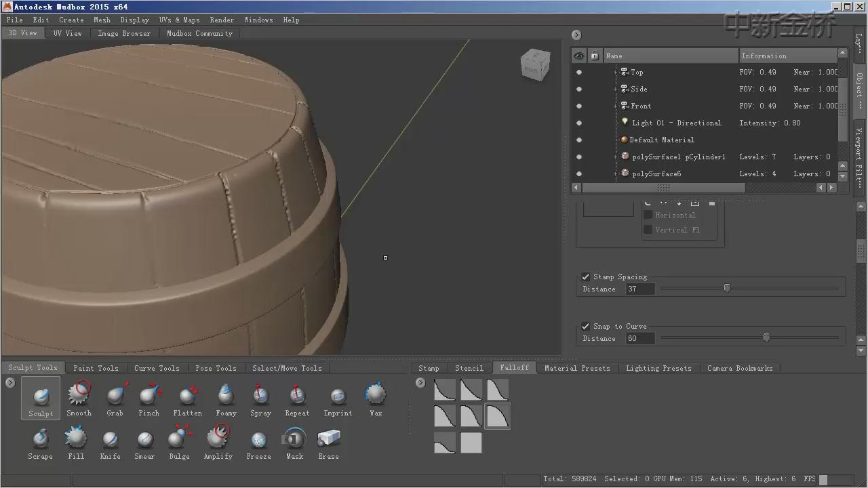Screen dimensions: 868x488
Task: Click the Default Material sphere icon
Action: 624,140
